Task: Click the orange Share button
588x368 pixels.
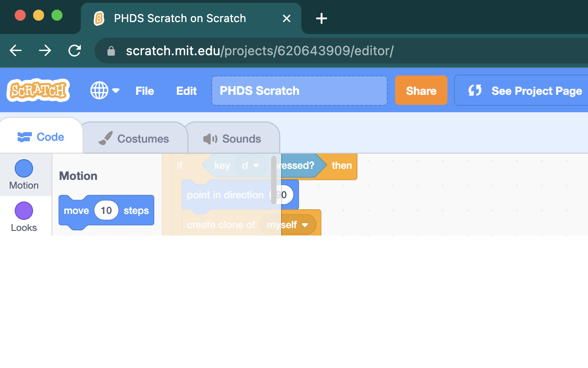Action: pos(421,91)
